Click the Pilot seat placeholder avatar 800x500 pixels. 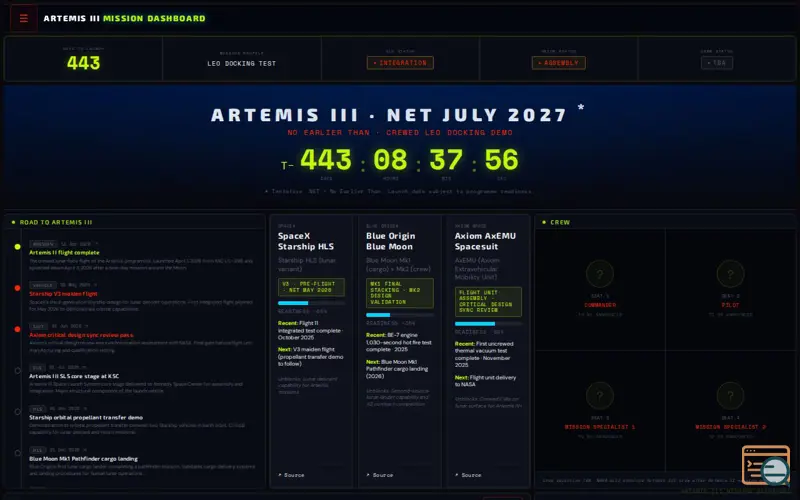[x=730, y=274]
